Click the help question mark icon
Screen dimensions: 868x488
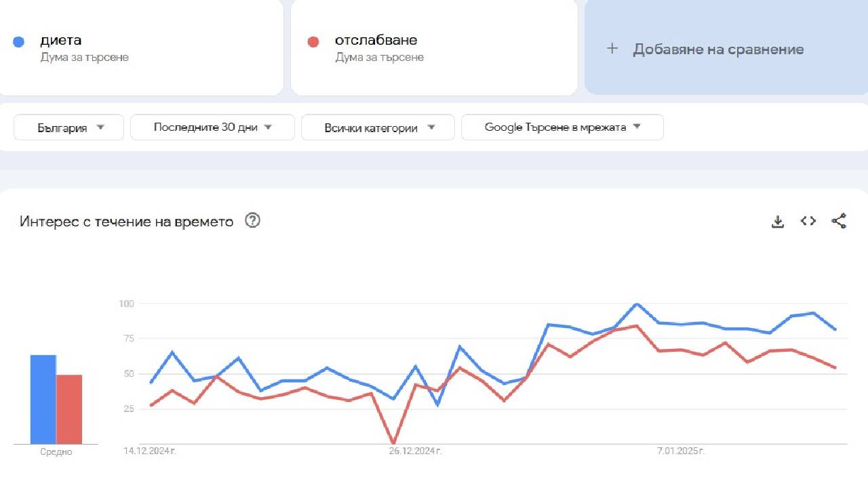coord(252,220)
